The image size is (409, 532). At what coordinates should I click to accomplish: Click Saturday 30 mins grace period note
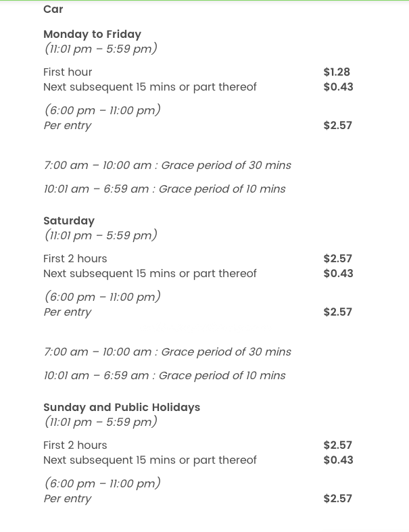click(167, 352)
